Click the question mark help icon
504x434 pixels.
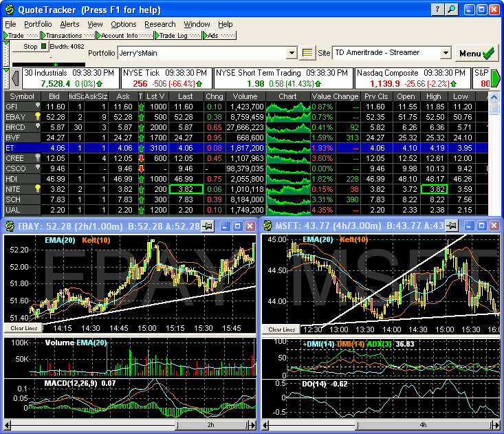tap(438, 10)
